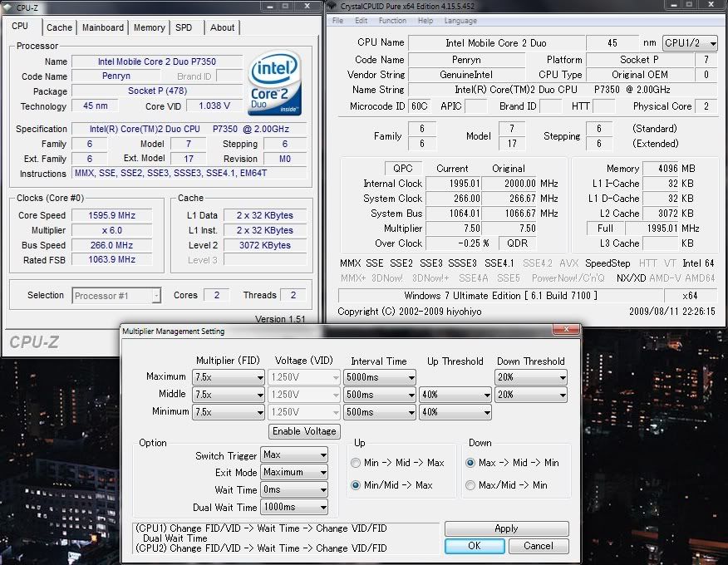Minimize the CPU-Z window
The image size is (728, 565).
point(269,6)
